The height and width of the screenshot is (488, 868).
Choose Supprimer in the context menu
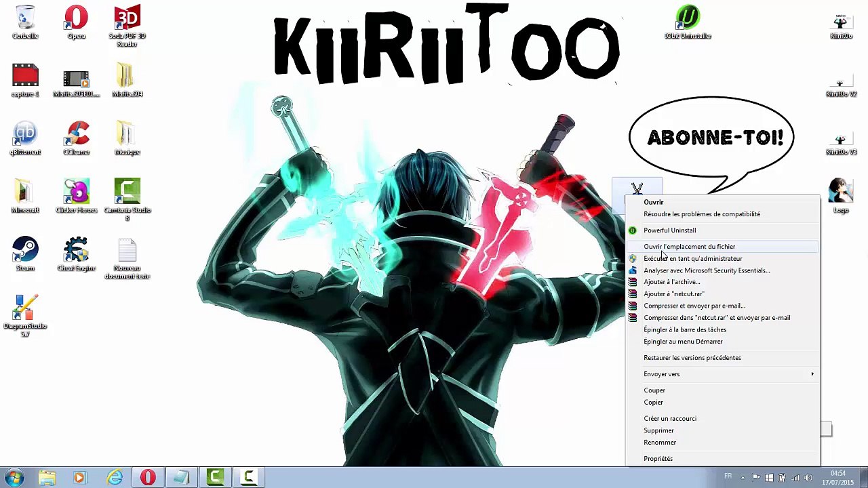[x=722, y=430]
